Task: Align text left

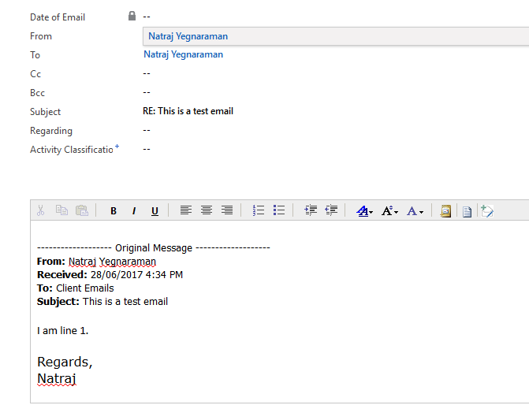Action: click(186, 210)
